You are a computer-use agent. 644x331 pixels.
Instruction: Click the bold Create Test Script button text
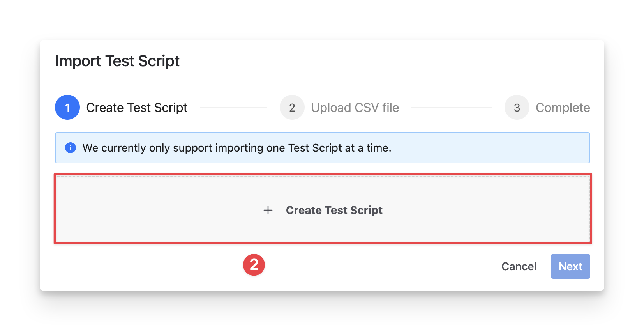point(334,210)
